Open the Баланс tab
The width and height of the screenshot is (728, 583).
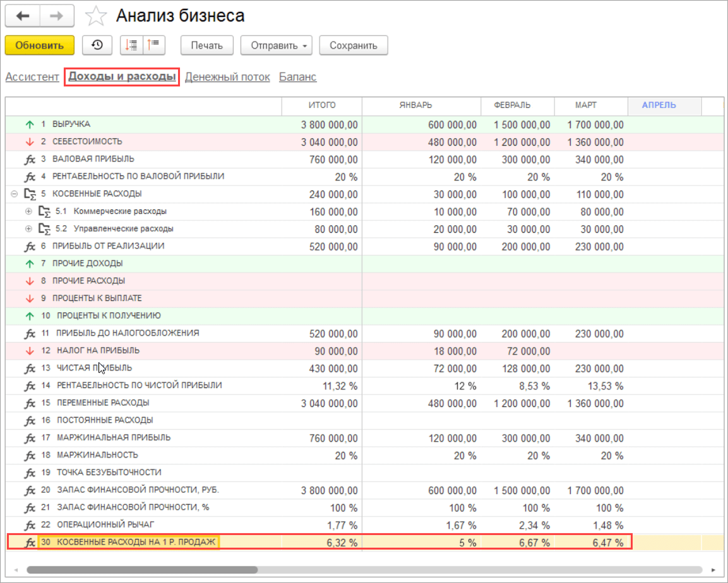point(297,77)
